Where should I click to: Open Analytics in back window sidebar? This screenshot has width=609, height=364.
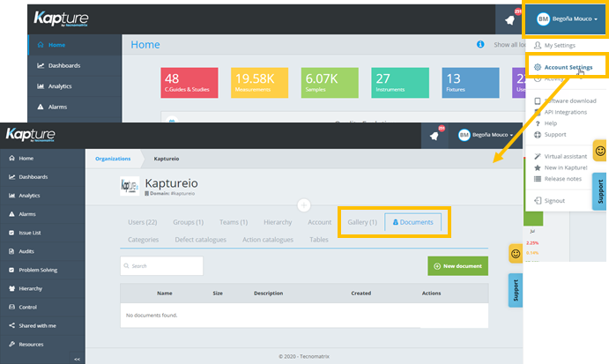75,86
